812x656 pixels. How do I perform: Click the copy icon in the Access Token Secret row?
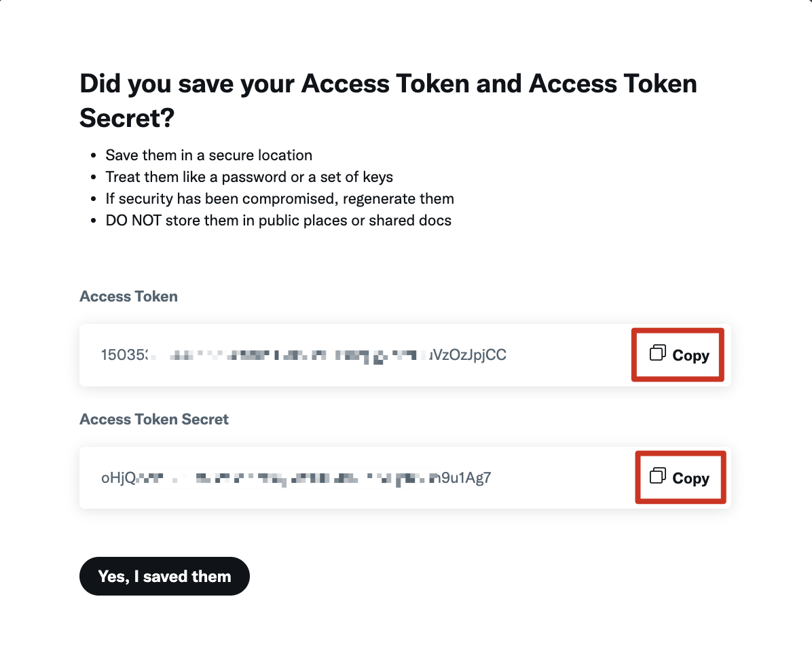pyautogui.click(x=658, y=475)
